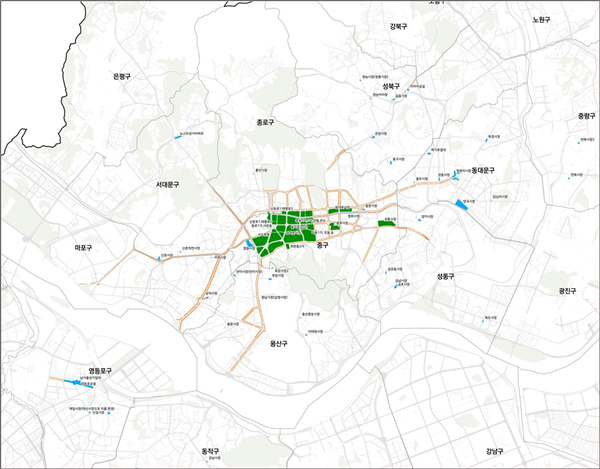Image resolution: width=600 pixels, height=469 pixels.
Task: Select the 강남구 district label
Action: [x=489, y=451]
